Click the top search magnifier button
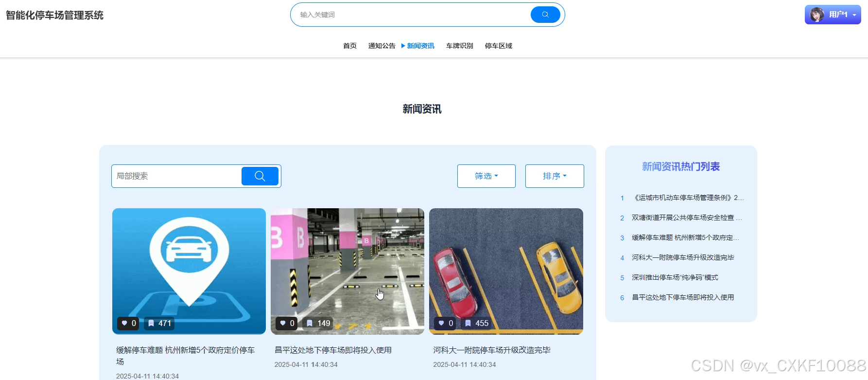Screen dimensions: 868x380 pyautogui.click(x=545, y=15)
